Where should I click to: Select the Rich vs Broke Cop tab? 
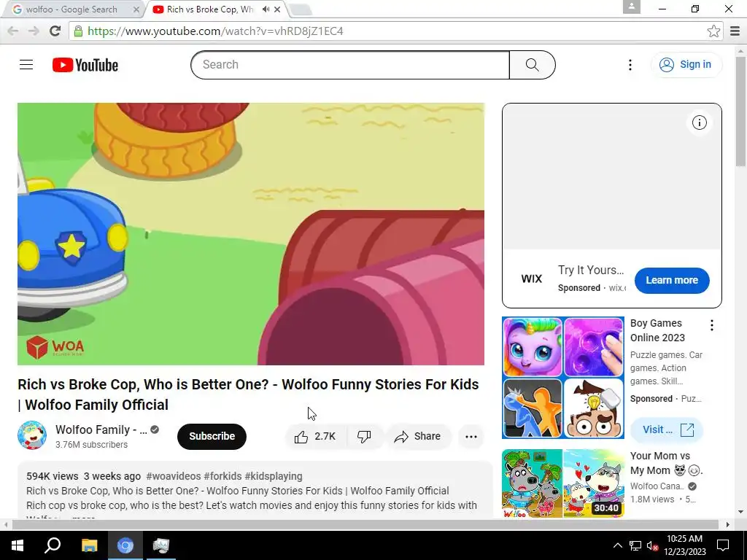click(x=209, y=9)
